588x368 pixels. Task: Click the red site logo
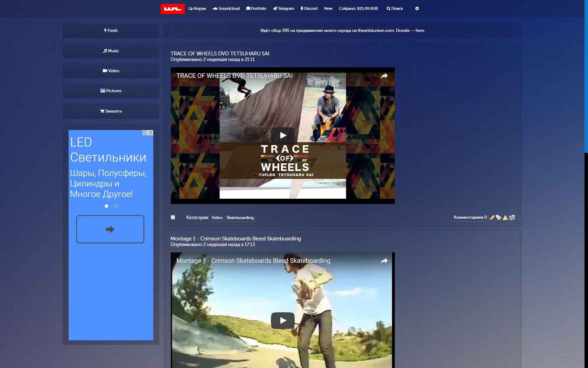pos(173,9)
